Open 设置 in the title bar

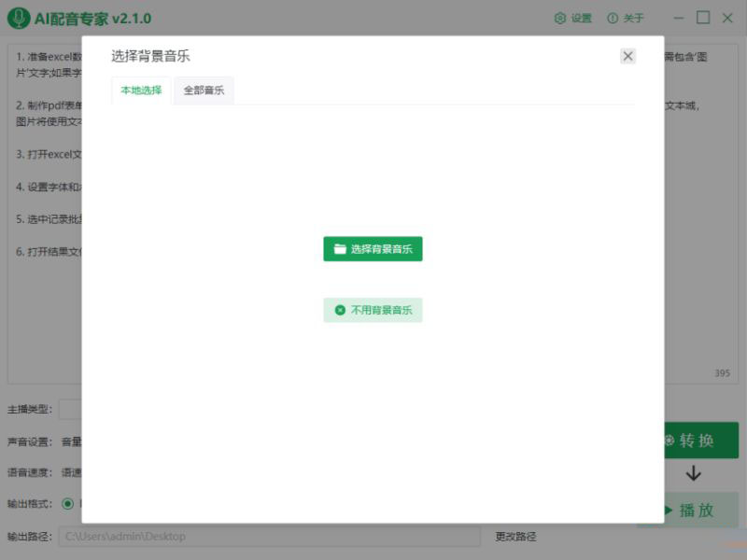click(x=573, y=19)
